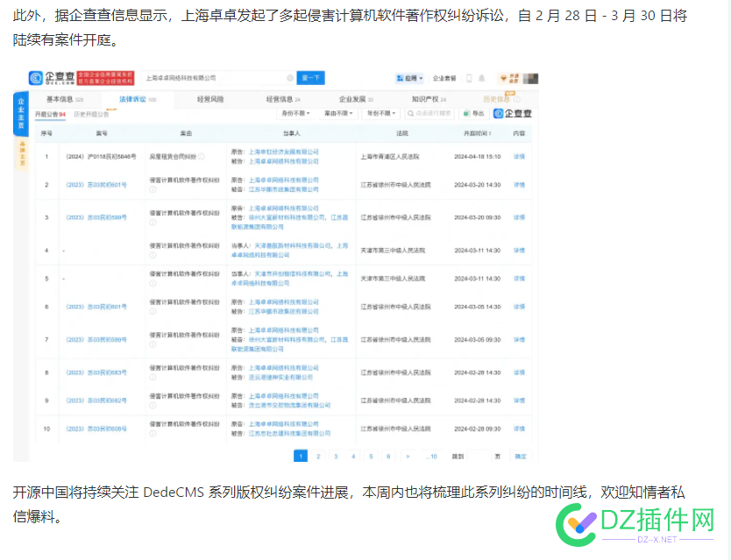731x560 pixels.
Task: Click the next page arrow in pagination
Action: click(408, 456)
